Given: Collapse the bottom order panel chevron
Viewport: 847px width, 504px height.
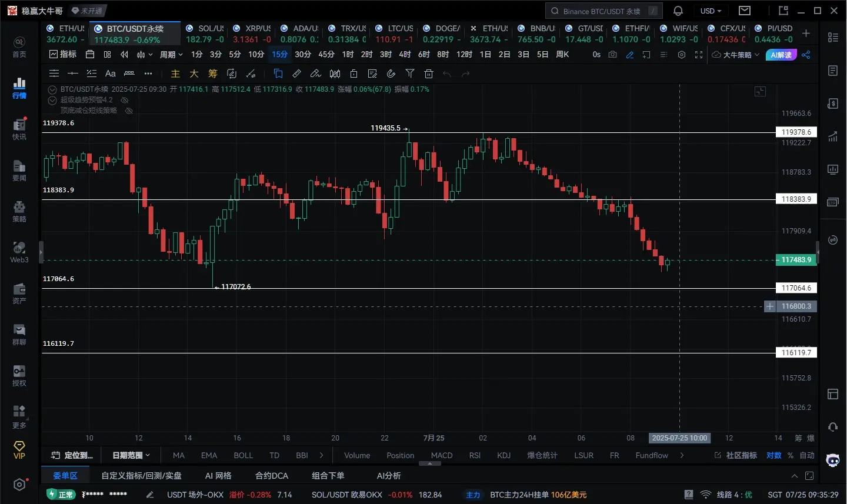Looking at the screenshot, I should click(x=795, y=476).
